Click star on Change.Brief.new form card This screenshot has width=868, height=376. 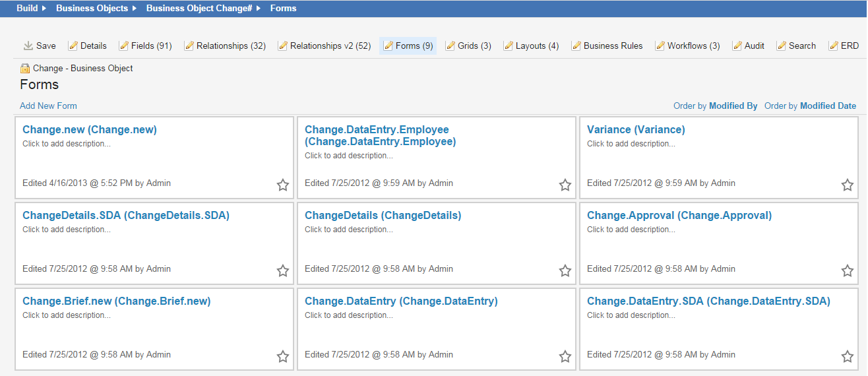(283, 357)
